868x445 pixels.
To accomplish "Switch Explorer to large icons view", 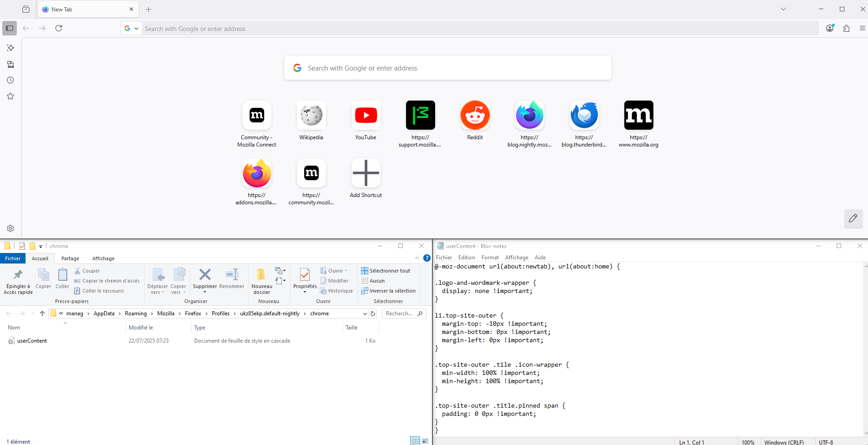I will [x=425, y=441].
